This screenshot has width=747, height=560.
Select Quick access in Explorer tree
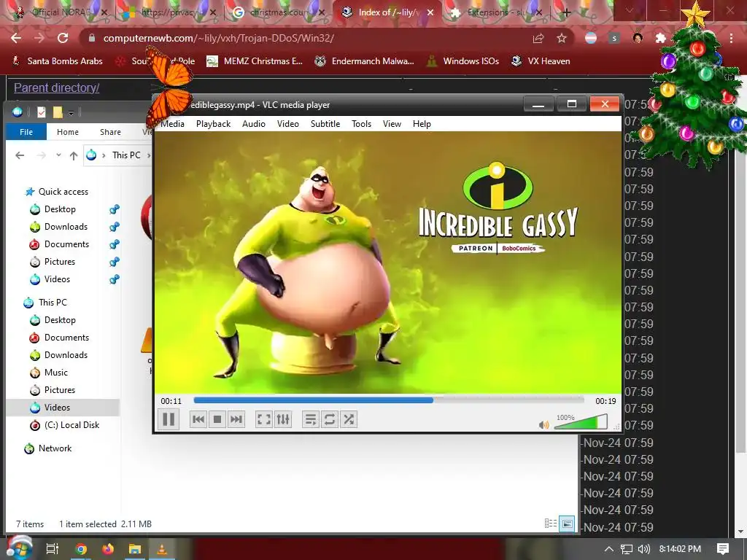(63, 192)
